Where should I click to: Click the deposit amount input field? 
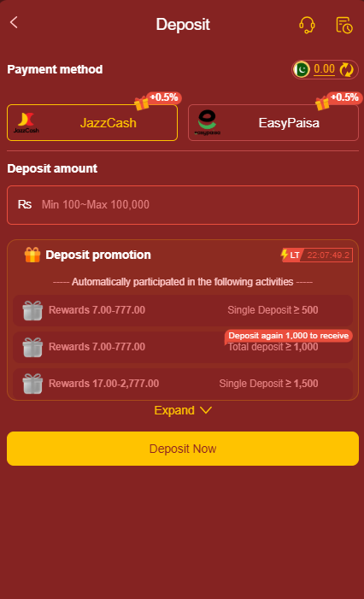[x=183, y=205]
